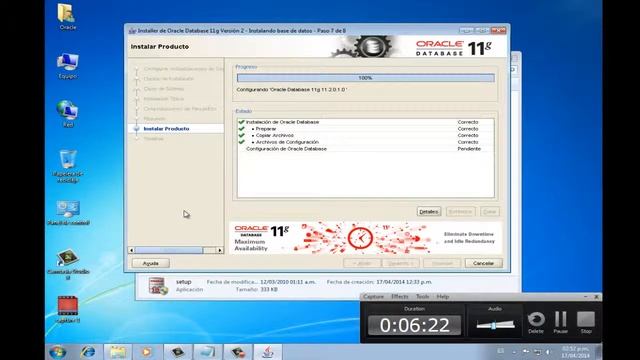640x360 pixels.
Task: Select the red capture video file on desktop
Action: pyautogui.click(x=68, y=309)
